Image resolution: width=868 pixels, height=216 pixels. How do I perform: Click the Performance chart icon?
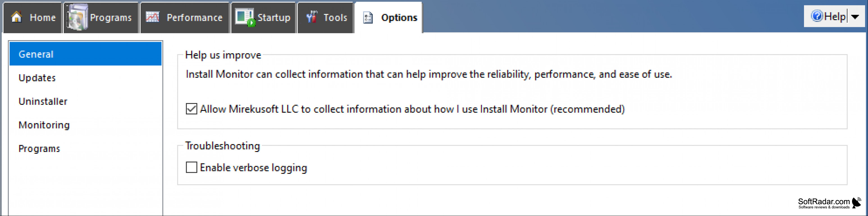click(x=152, y=17)
